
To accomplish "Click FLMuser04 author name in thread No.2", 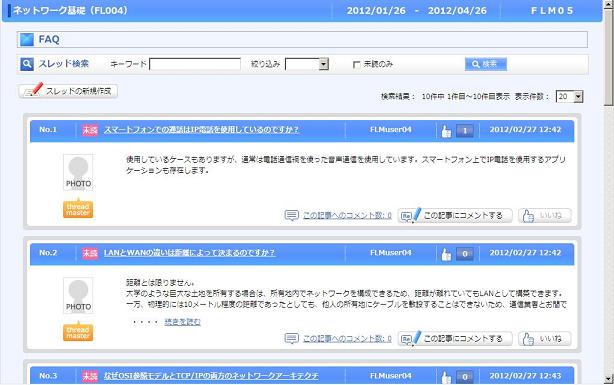I will 391,253.
